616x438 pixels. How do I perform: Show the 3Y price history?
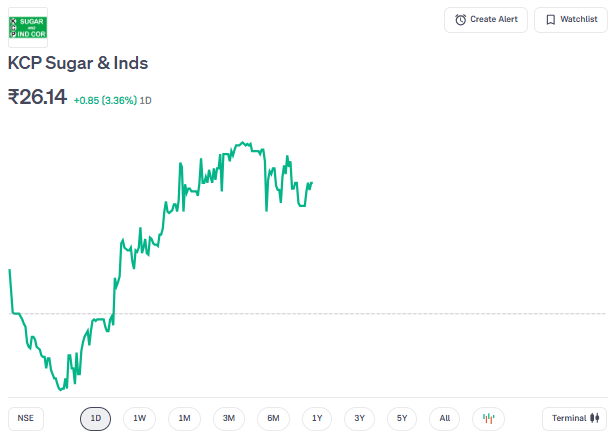point(359,418)
